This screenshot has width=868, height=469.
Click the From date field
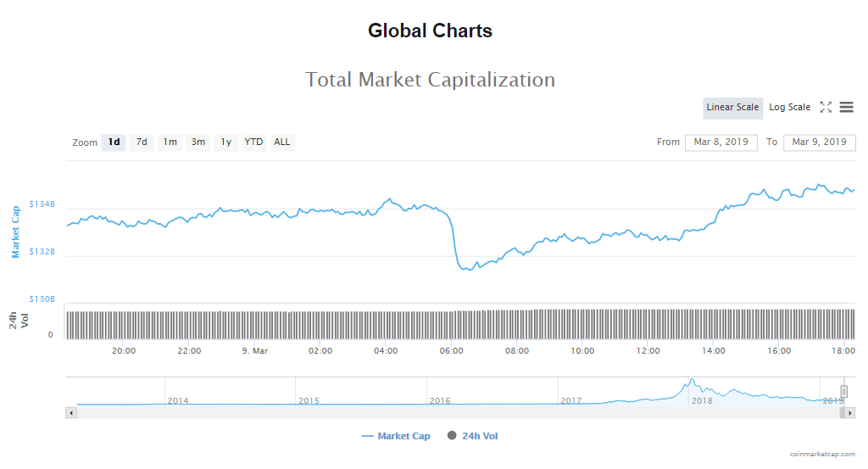click(x=721, y=142)
